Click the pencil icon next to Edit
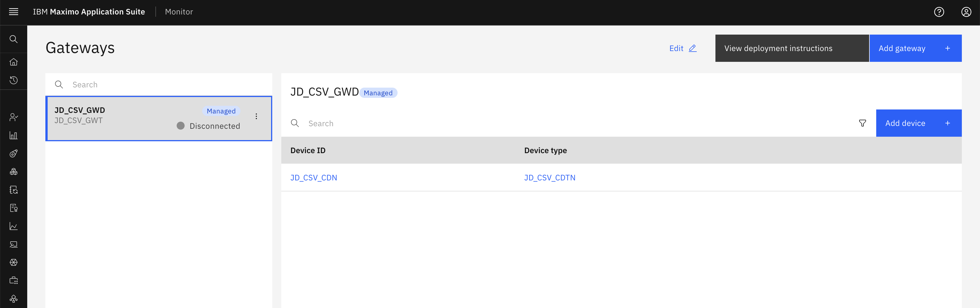 click(692, 48)
